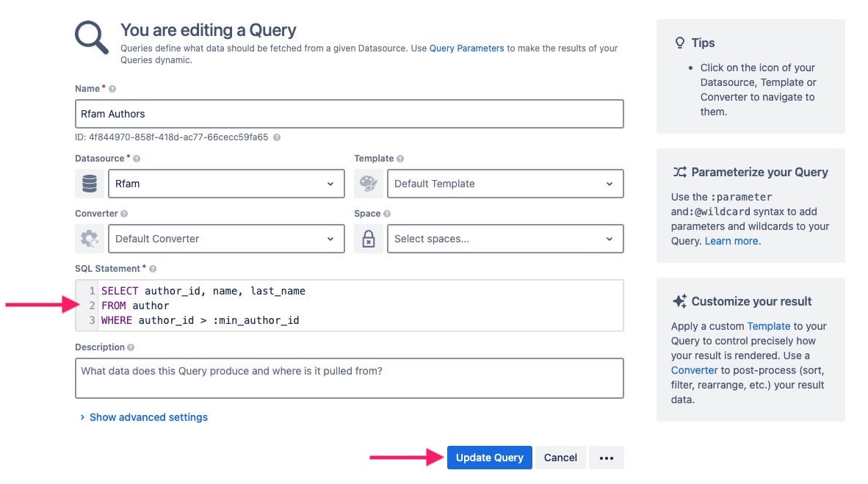Image resolution: width=868 pixels, height=484 pixels.
Task: Open the ellipsis options button next to Cancel
Action: (607, 458)
